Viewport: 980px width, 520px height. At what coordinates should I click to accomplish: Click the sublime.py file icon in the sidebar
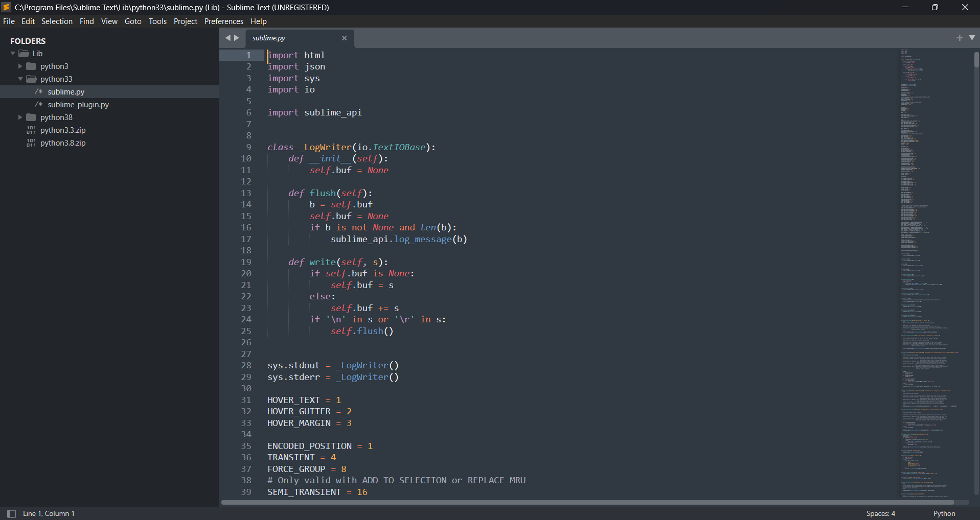[x=39, y=91]
